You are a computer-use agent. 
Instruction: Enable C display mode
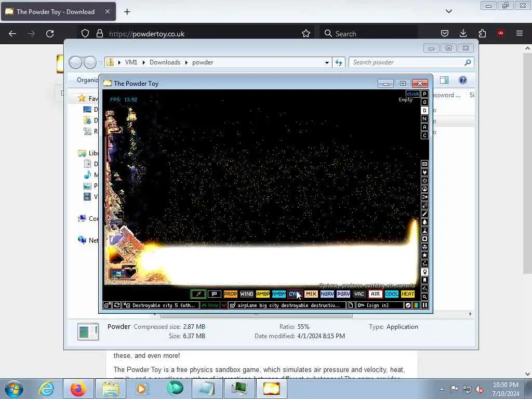424,136
